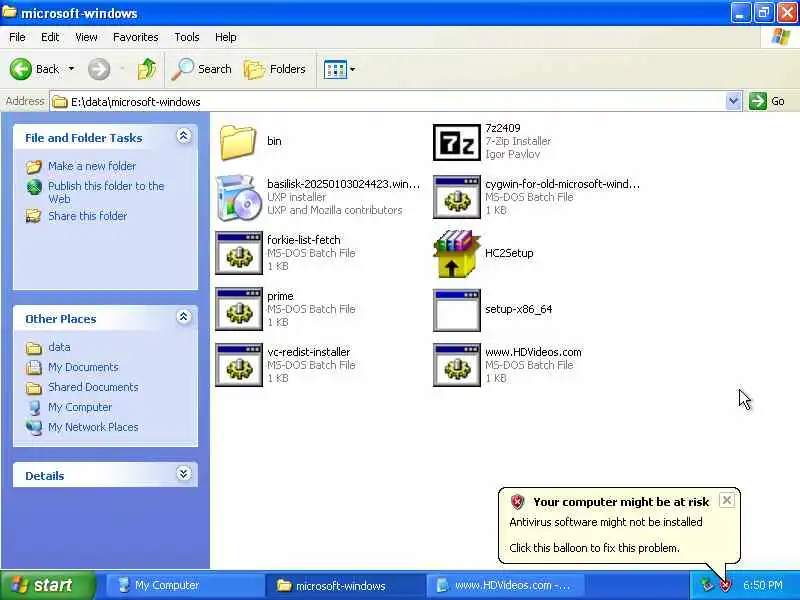Expand the Details panel
This screenshot has width=800, height=600.
(x=184, y=473)
